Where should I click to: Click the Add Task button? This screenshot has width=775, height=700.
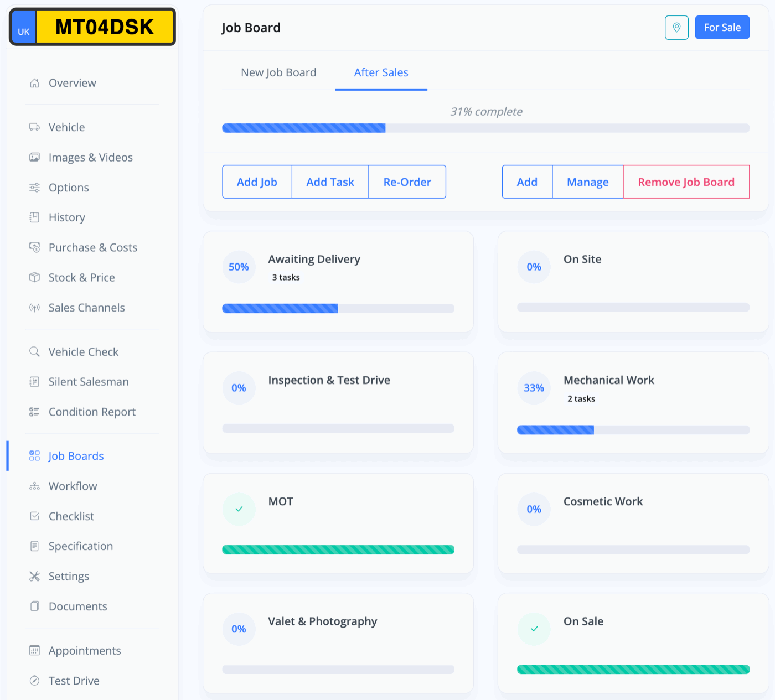(x=330, y=182)
